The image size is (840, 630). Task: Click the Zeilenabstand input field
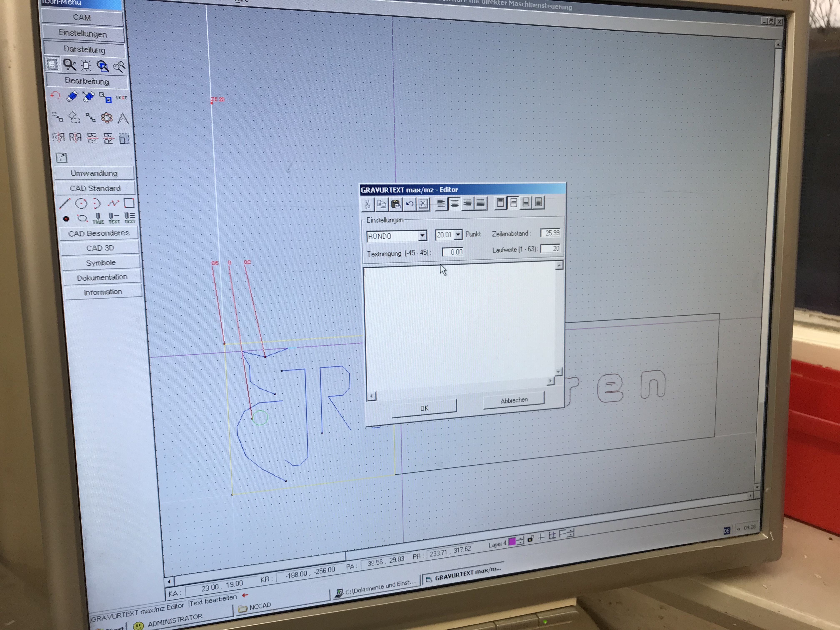coord(551,233)
